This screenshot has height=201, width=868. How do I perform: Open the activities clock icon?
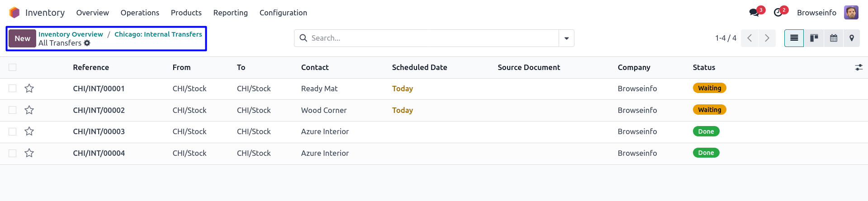[778, 13]
